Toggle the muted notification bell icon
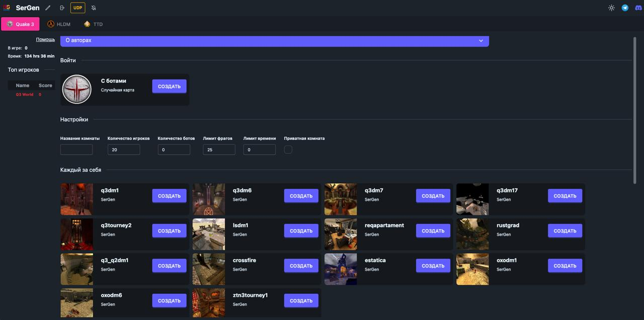644x320 pixels. (x=94, y=8)
